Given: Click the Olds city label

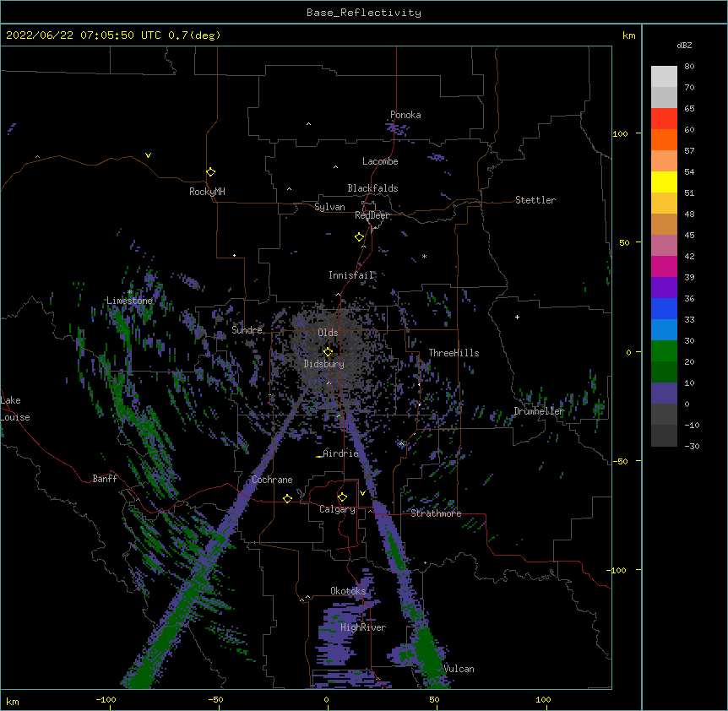Looking at the screenshot, I should (x=328, y=333).
